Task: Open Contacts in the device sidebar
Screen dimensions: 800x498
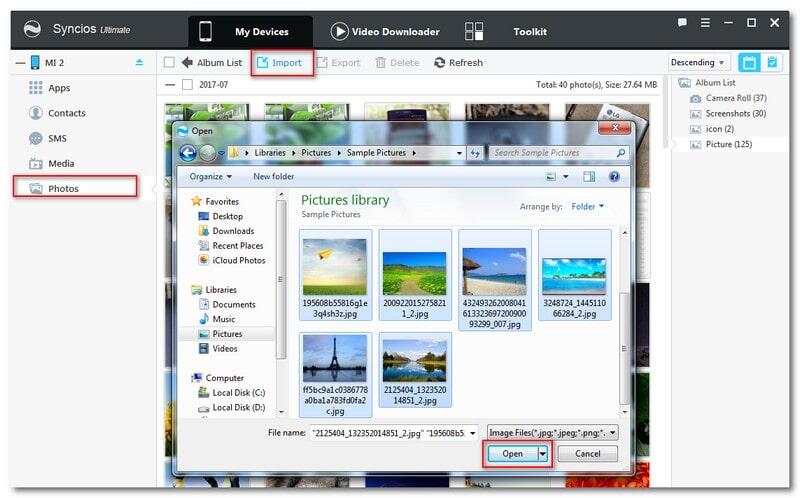Action: (x=66, y=113)
